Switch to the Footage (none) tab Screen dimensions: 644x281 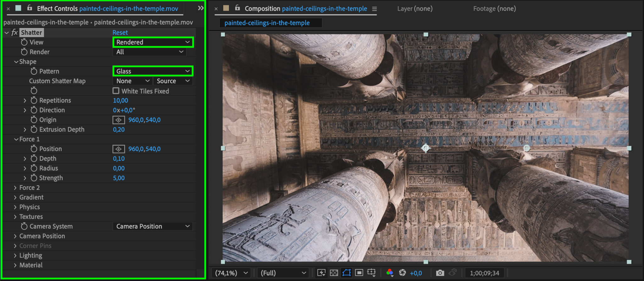494,9
